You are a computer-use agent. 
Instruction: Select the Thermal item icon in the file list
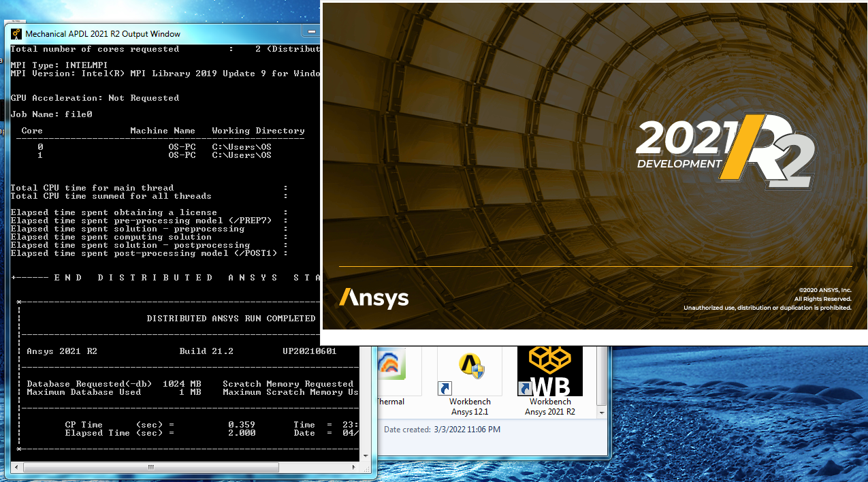391,364
